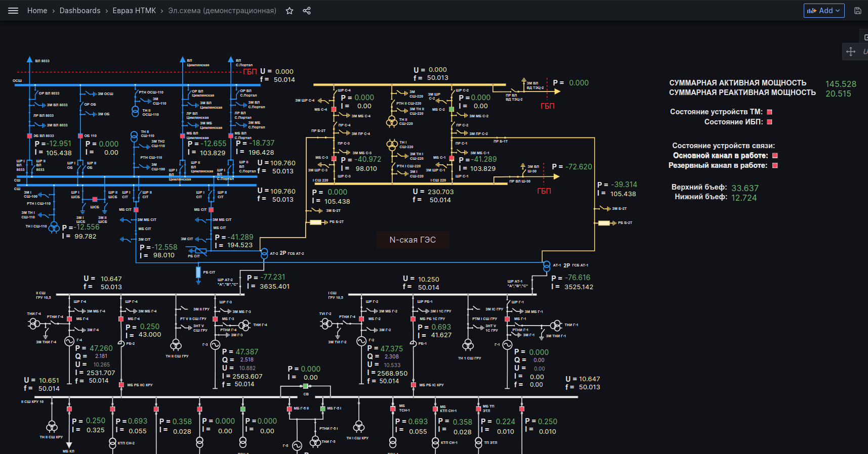Screen dimensions: 868x454
Task: Open Евраз НТМК folder breadcrumb
Action: (x=134, y=11)
